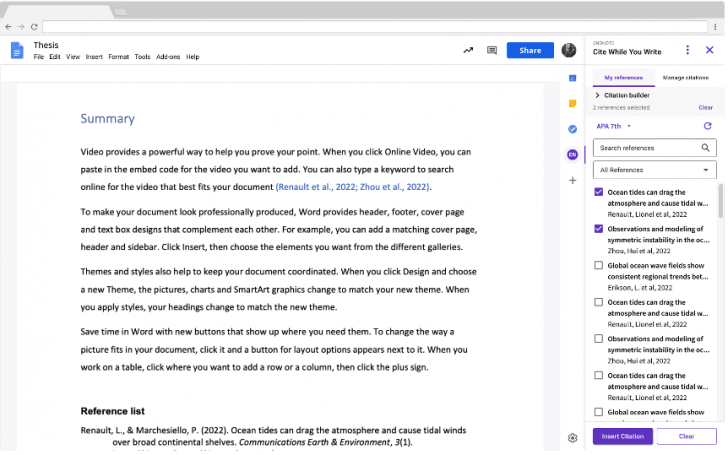The height and width of the screenshot is (455, 728).
Task: Check the second Ocean tides reference checkbox
Action: point(598,302)
